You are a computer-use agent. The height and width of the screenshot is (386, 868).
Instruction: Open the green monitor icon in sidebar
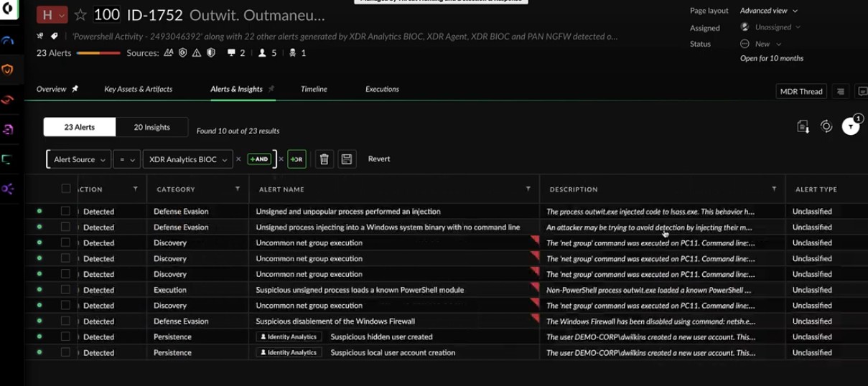pyautogui.click(x=7, y=159)
